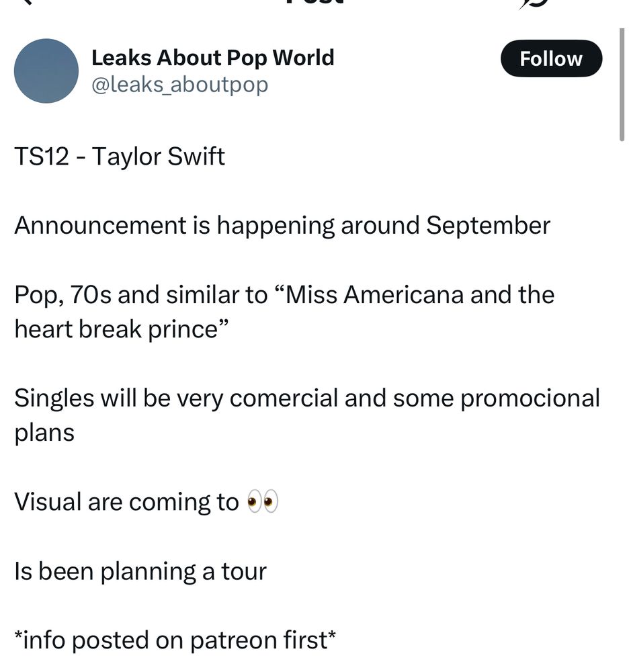Click the @leaks_aboutpop handle
The width and height of the screenshot is (629, 672).
pos(179,85)
